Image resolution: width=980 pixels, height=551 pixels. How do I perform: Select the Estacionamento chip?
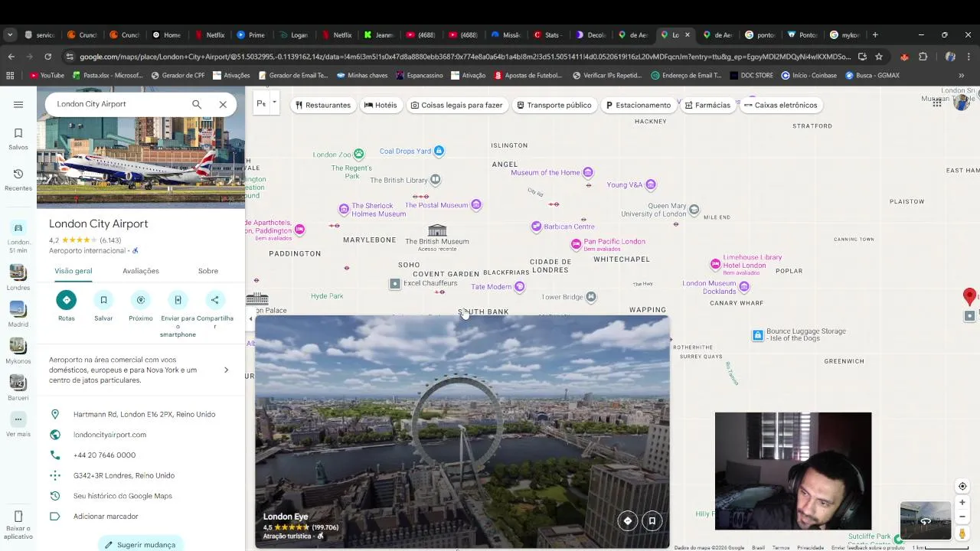tap(638, 105)
